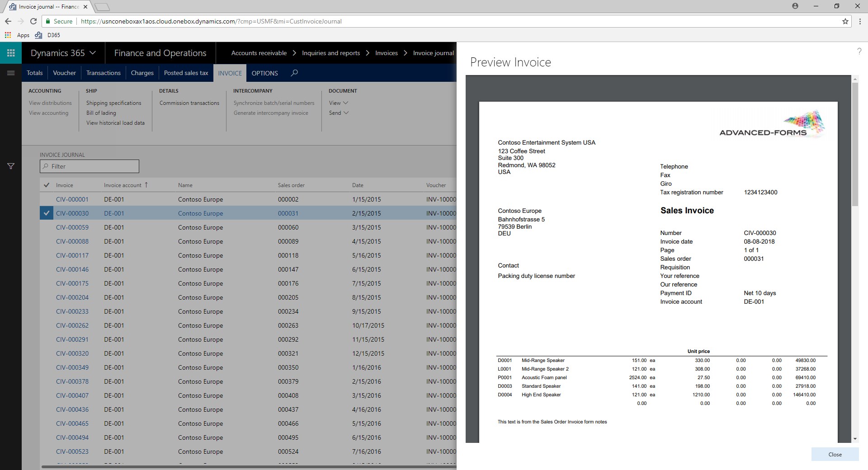Click Shipping specifications
868x470 pixels.
[x=114, y=103]
